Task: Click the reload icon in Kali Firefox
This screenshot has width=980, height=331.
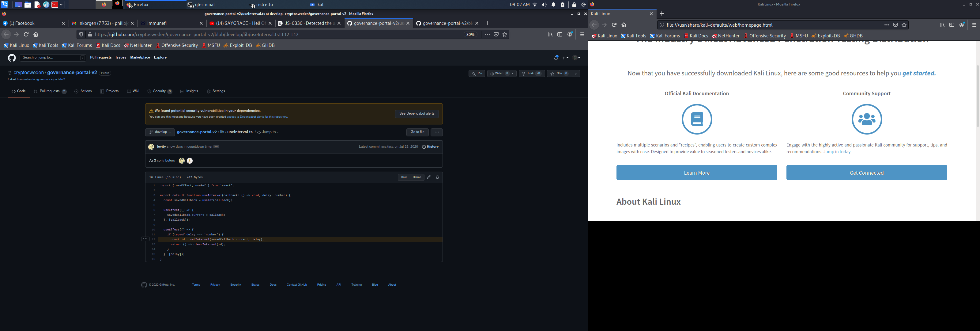Action: [614, 25]
